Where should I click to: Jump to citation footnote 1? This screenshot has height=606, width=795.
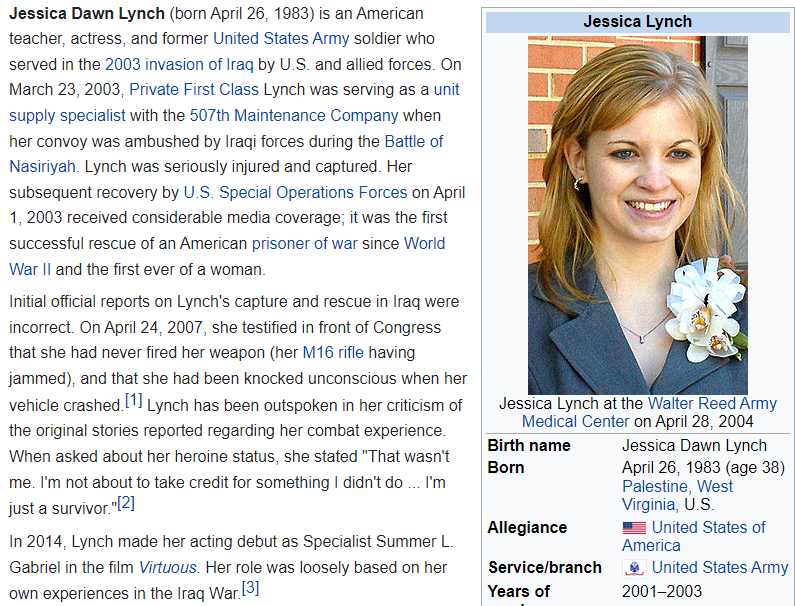(134, 401)
